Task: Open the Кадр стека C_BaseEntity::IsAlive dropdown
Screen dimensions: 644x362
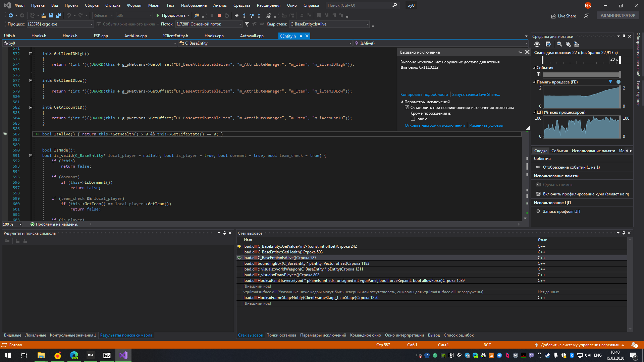Action: click(367, 24)
